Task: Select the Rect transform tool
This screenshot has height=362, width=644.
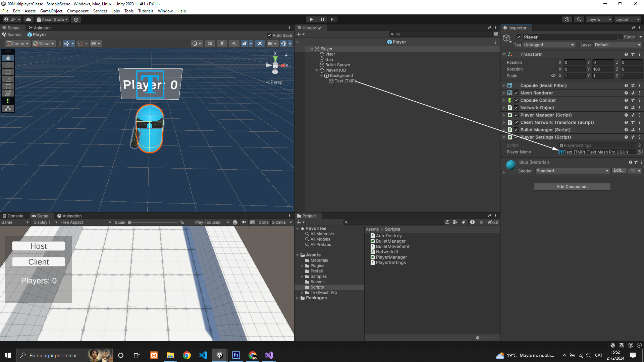Action: click(8, 86)
